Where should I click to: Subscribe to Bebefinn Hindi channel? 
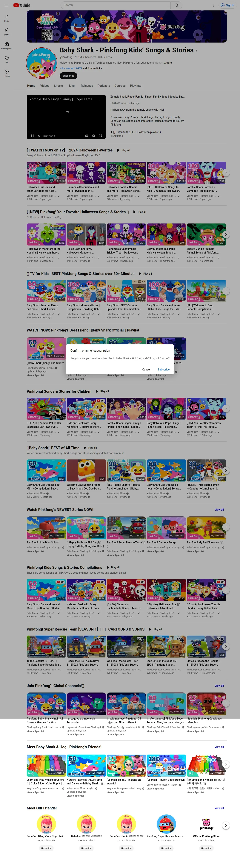point(126,848)
